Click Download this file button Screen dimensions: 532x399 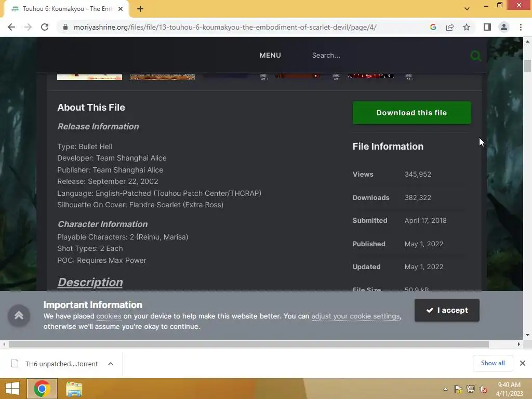pos(412,113)
